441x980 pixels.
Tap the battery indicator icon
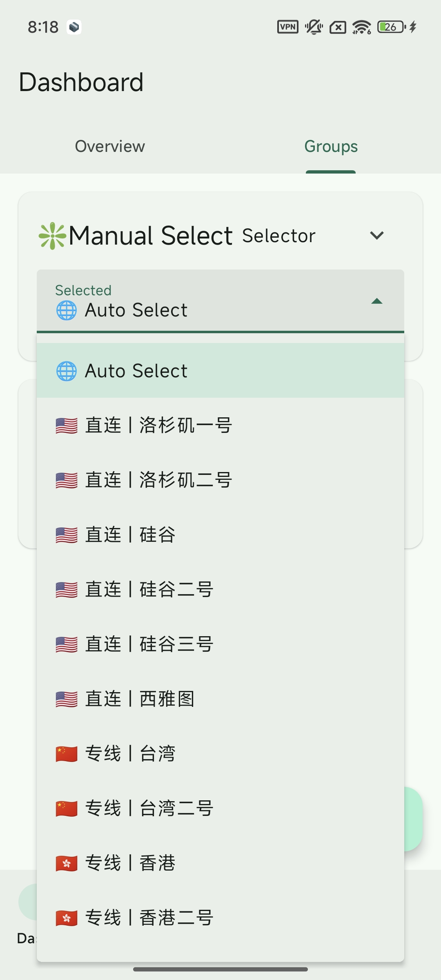(392, 27)
